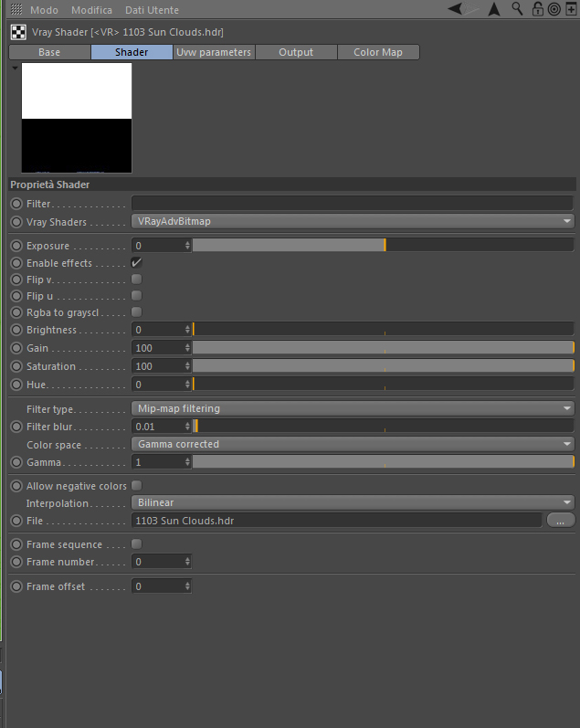Click the Proprietà Shader section header

tap(292, 185)
